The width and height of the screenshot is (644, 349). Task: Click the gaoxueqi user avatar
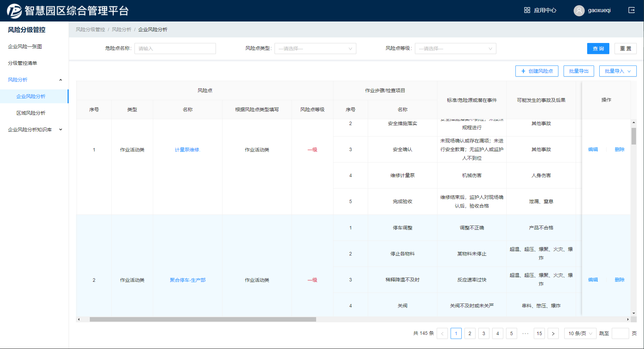pyautogui.click(x=579, y=11)
